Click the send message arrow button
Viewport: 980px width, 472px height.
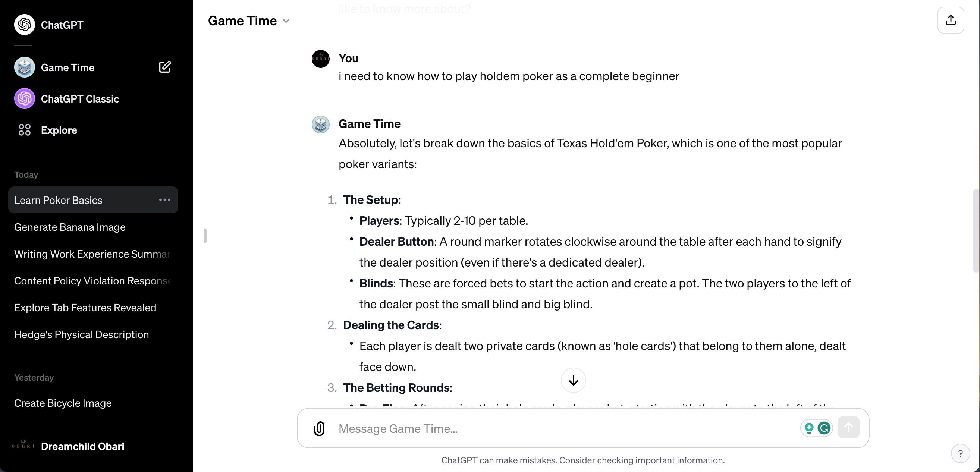click(848, 427)
